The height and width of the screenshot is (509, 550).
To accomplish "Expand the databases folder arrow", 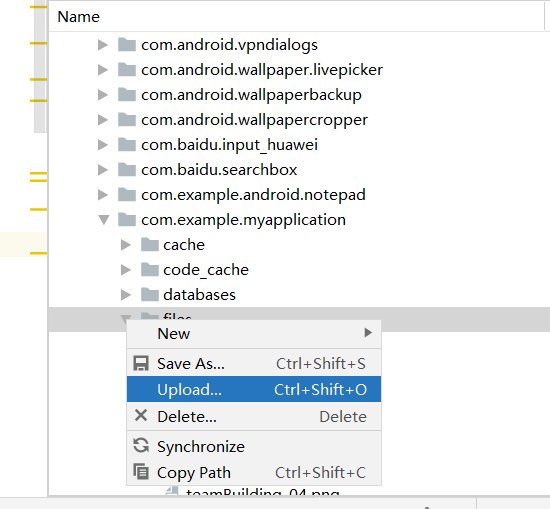I will click(x=125, y=295).
